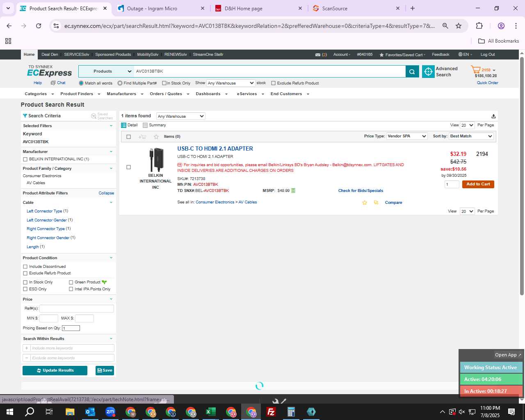Open File Explorer from the taskbar
Screen dimensions: 525x420
(70, 412)
